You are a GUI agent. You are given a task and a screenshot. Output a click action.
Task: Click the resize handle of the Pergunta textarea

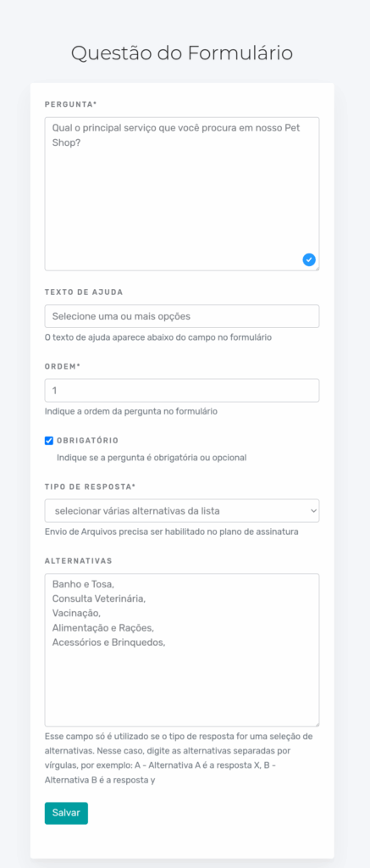316,267
